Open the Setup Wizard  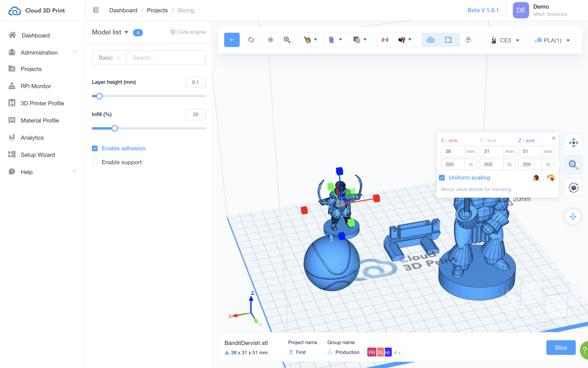tap(38, 154)
